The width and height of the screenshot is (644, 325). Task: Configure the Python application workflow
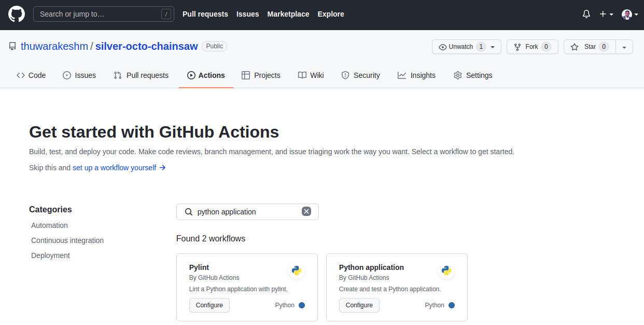pos(359,305)
